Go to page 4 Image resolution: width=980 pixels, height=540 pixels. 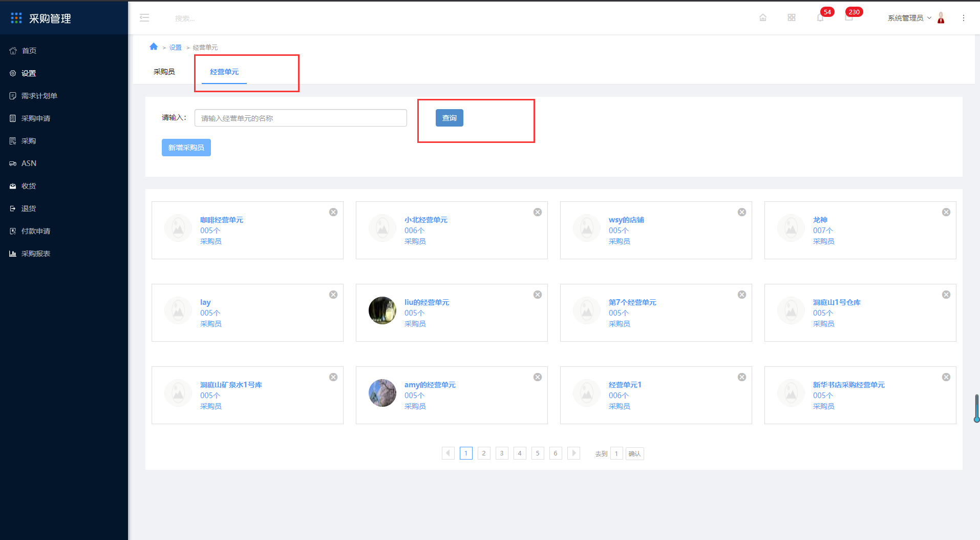(x=520, y=453)
